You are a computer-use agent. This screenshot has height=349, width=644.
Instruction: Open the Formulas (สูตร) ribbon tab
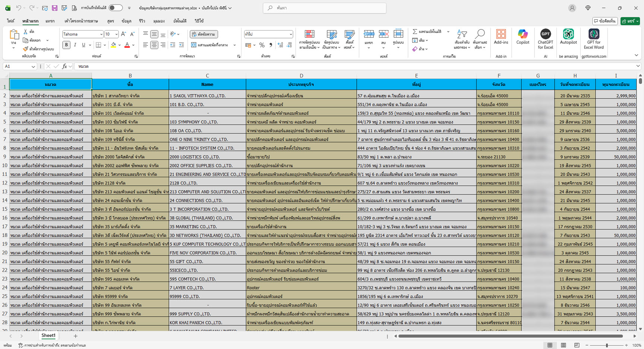coord(110,21)
